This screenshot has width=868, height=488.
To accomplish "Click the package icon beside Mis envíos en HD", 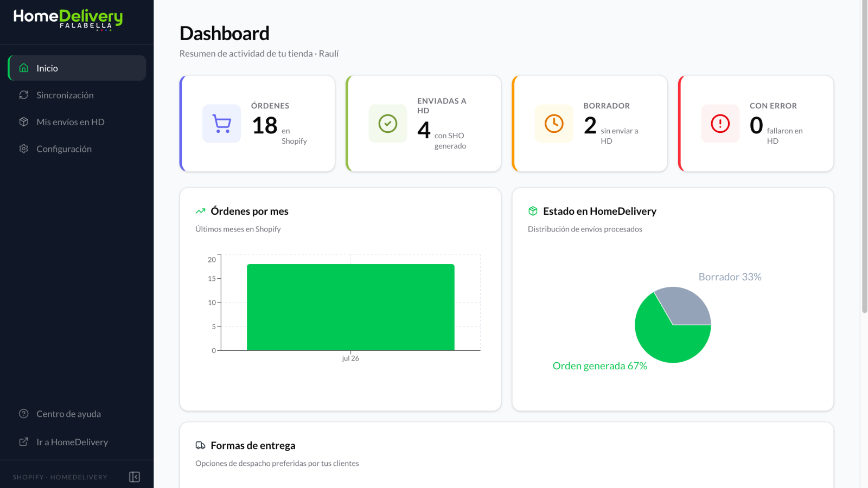I will pyautogui.click(x=24, y=122).
